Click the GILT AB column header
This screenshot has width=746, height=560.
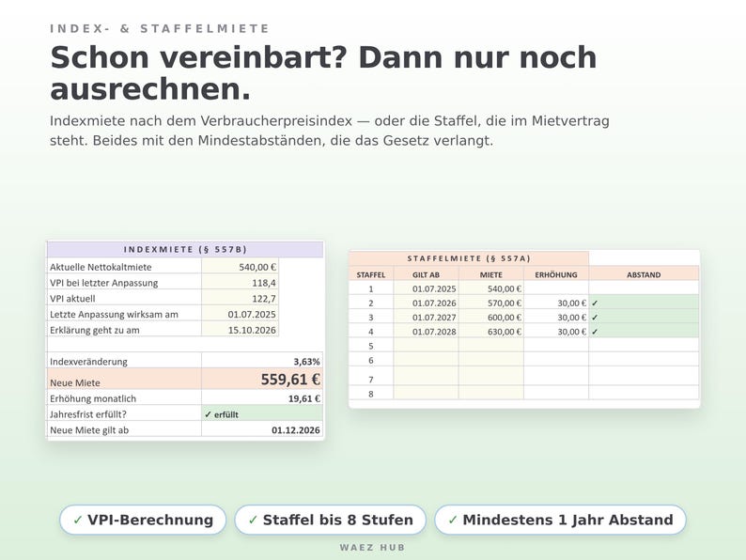click(x=427, y=274)
